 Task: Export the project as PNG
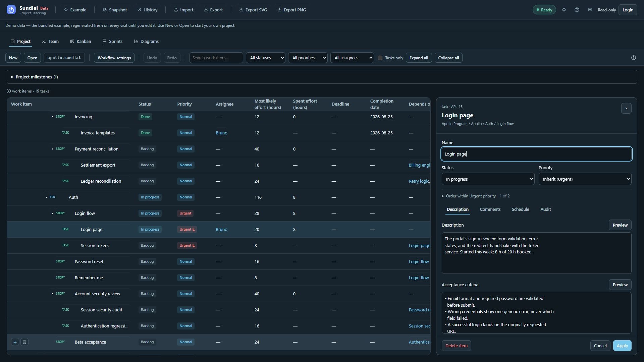(292, 10)
